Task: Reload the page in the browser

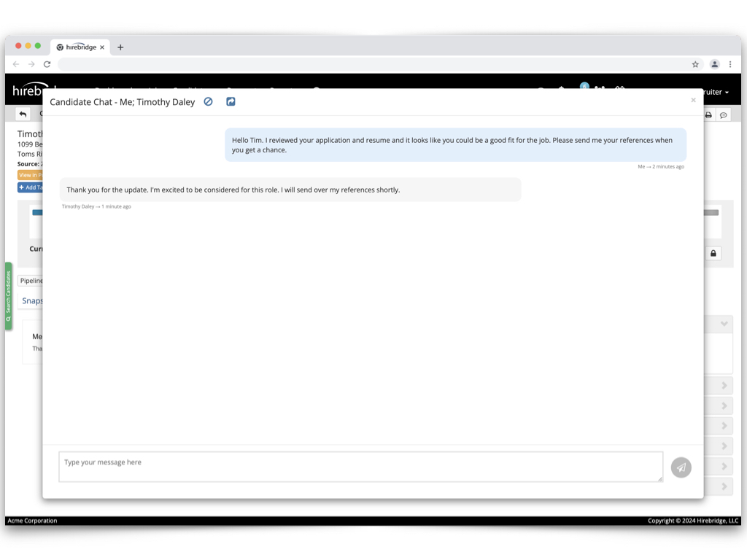Action: pos(47,64)
